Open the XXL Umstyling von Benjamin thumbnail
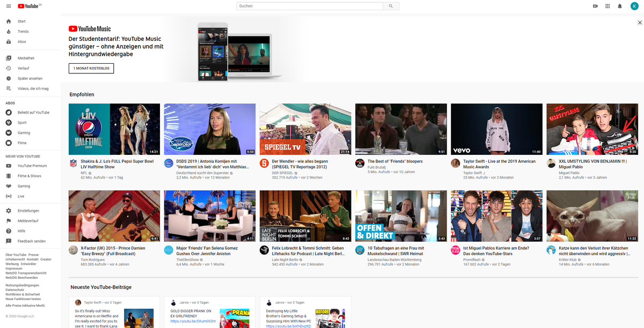This screenshot has height=328, width=644. coord(592,129)
